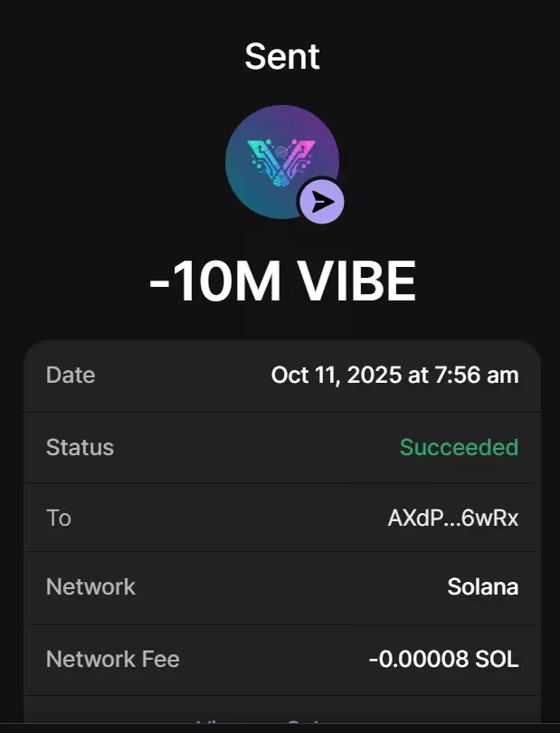Click the Network Fee label
This screenshot has height=733, width=560.
pyautogui.click(x=112, y=659)
